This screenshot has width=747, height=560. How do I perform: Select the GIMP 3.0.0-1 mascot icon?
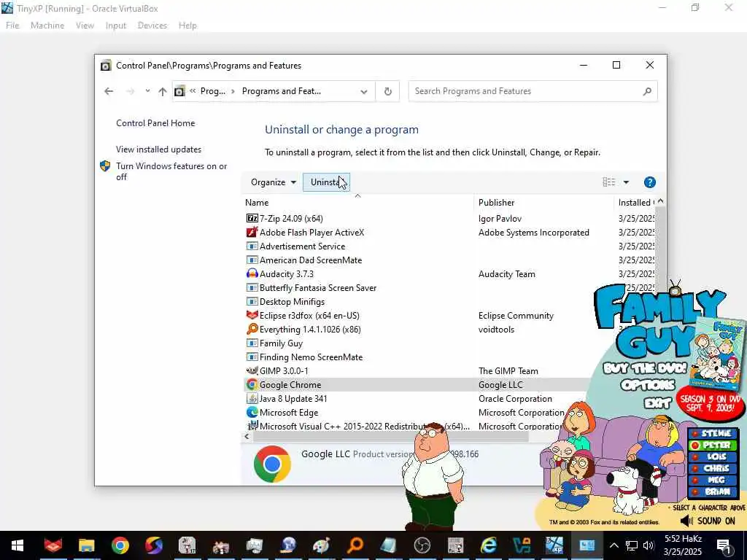pyautogui.click(x=252, y=370)
